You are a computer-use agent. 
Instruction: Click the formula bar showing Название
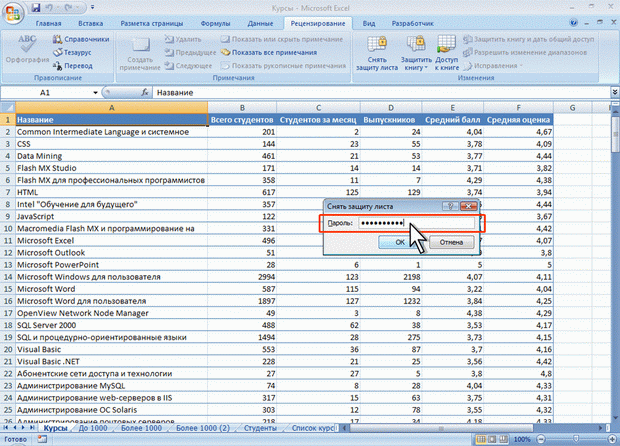382,93
